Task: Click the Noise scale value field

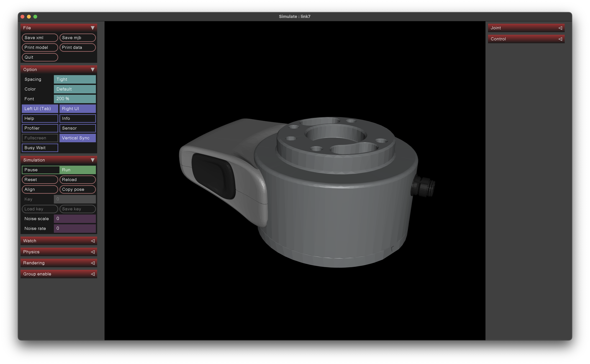Action: pos(75,219)
